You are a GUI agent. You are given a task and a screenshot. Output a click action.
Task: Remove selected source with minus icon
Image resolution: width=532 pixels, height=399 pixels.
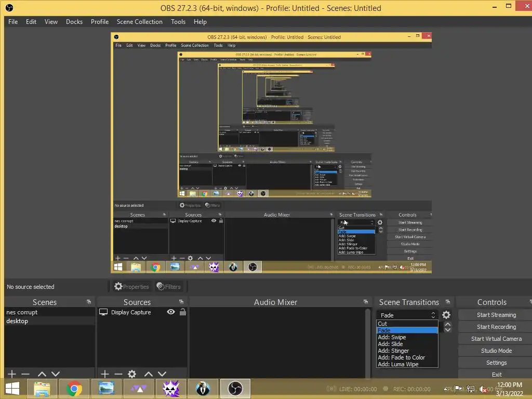click(118, 374)
